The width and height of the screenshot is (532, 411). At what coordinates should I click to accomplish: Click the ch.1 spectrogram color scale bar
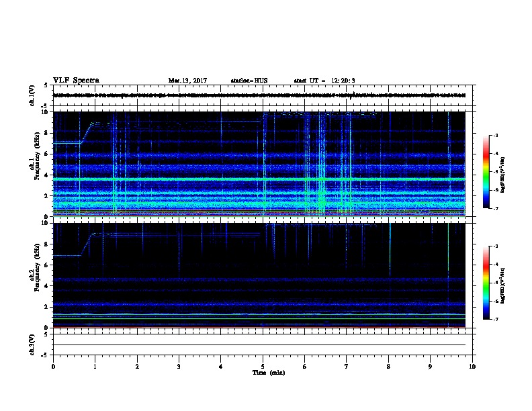click(x=486, y=172)
